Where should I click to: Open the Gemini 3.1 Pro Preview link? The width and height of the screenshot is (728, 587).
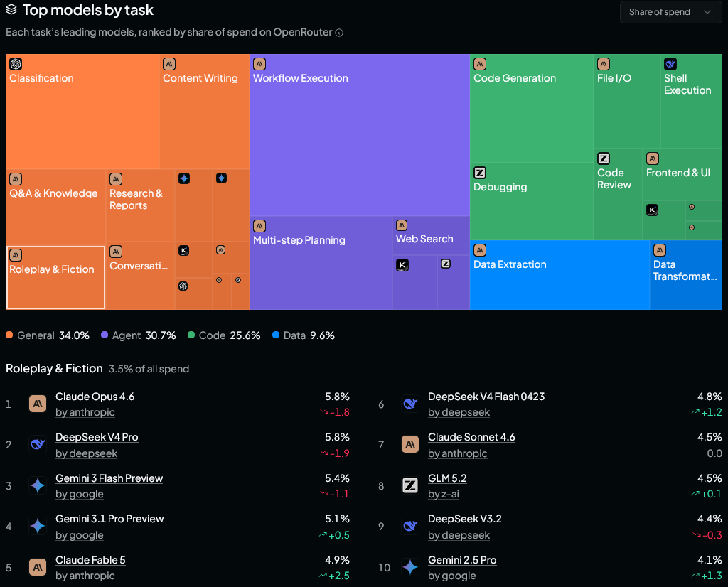coord(109,519)
